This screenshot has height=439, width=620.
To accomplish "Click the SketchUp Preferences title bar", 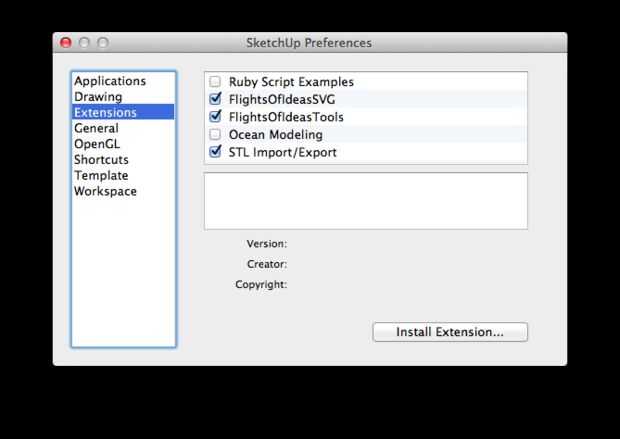I will click(x=309, y=43).
